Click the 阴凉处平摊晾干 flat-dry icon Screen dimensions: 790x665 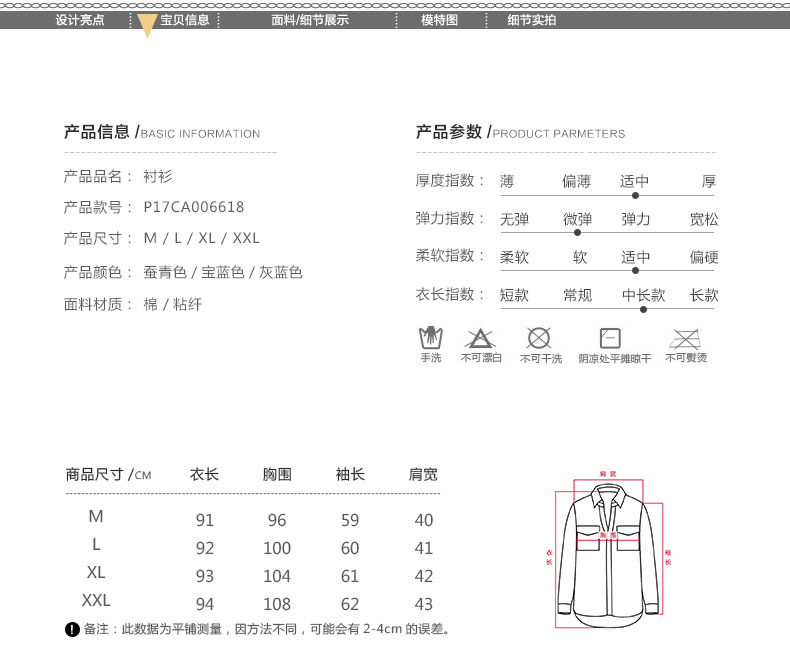click(610, 338)
